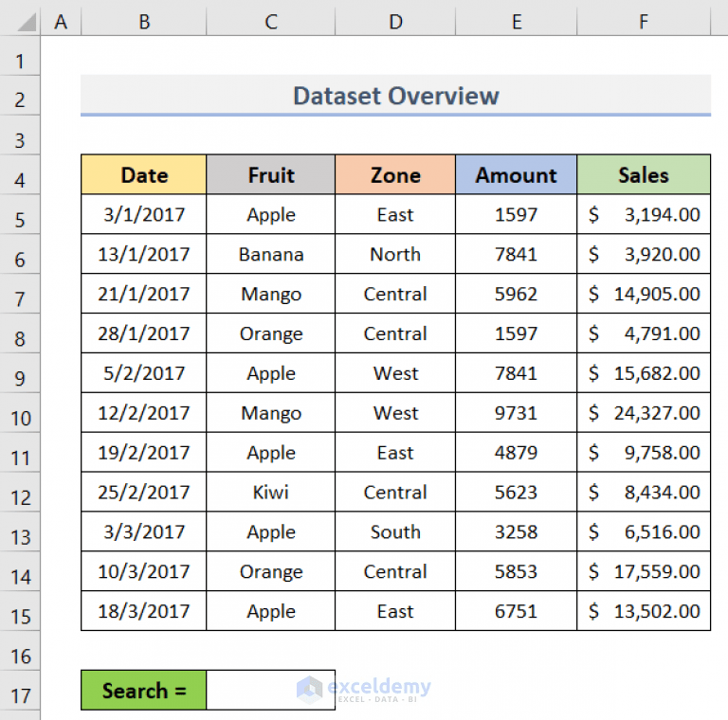Select date cell 5/2/2017
The image size is (728, 720).
pyautogui.click(x=144, y=372)
